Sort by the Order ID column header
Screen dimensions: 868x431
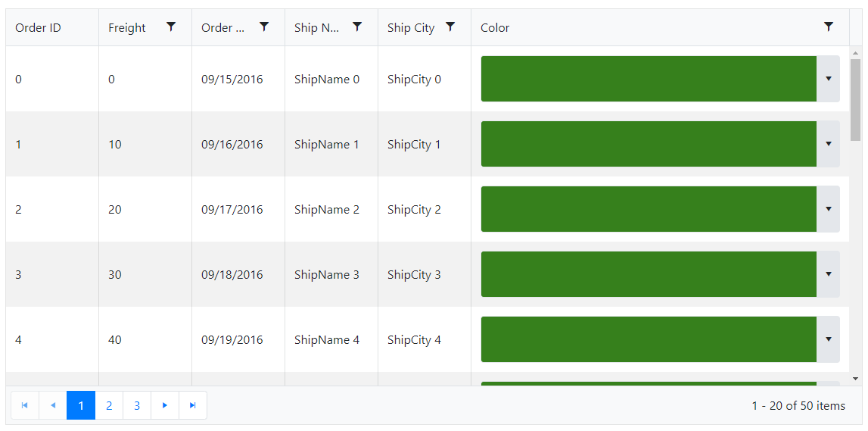pos(39,28)
